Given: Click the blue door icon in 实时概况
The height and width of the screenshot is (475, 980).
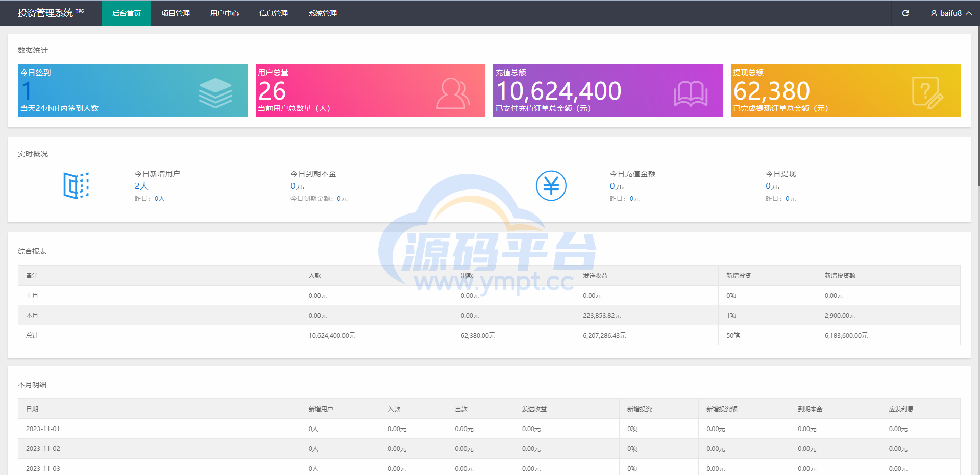Looking at the screenshot, I should click(x=76, y=185).
